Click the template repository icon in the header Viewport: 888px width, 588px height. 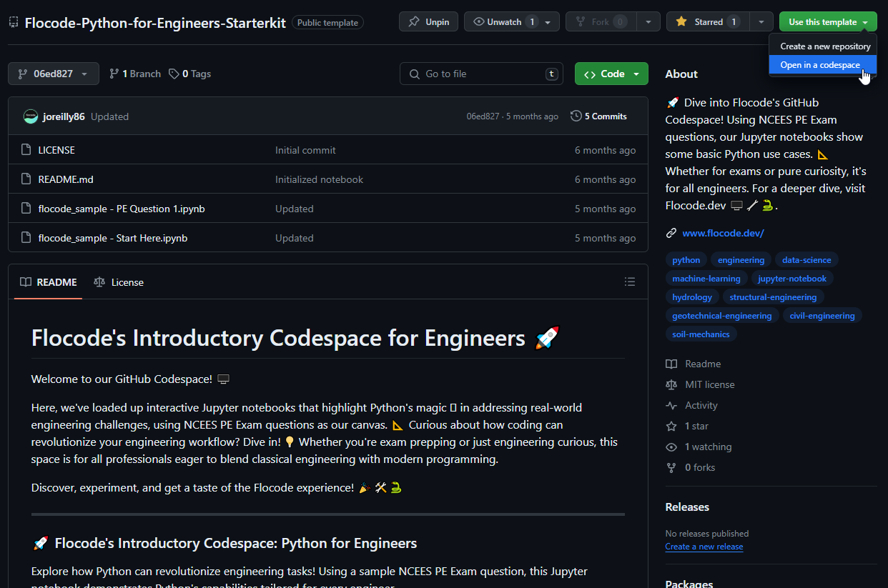pyautogui.click(x=13, y=21)
